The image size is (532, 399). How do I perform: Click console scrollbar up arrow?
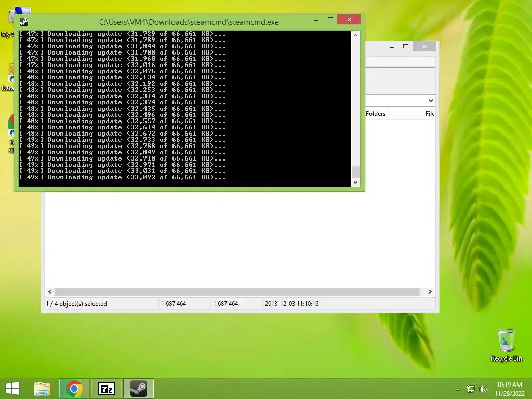(x=355, y=35)
